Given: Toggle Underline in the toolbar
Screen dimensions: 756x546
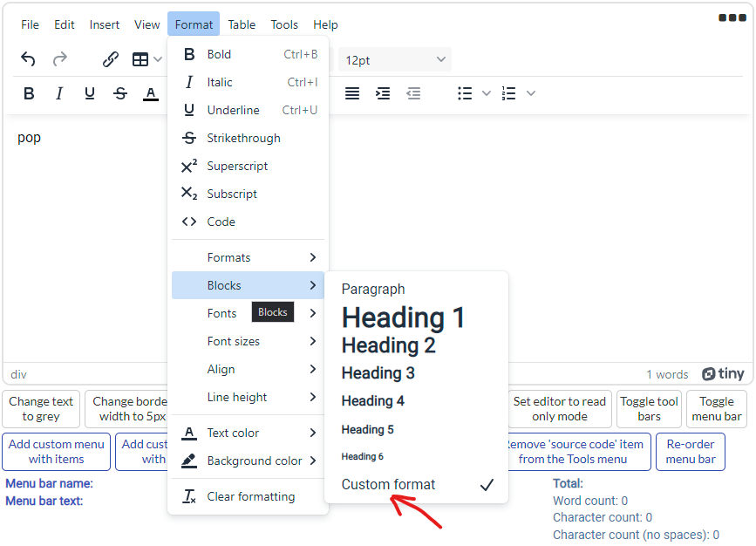Looking at the screenshot, I should tap(90, 93).
